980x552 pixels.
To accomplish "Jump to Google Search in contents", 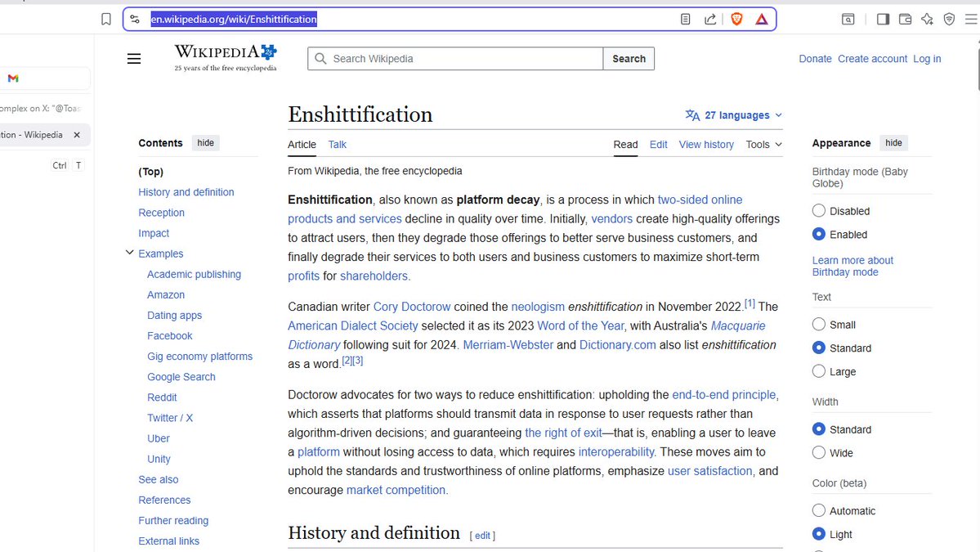I will pos(181,377).
